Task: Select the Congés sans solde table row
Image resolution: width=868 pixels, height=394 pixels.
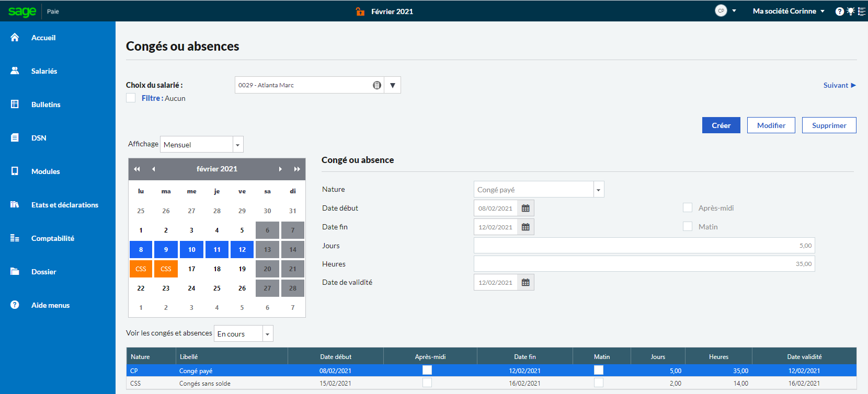Action: (x=491, y=383)
